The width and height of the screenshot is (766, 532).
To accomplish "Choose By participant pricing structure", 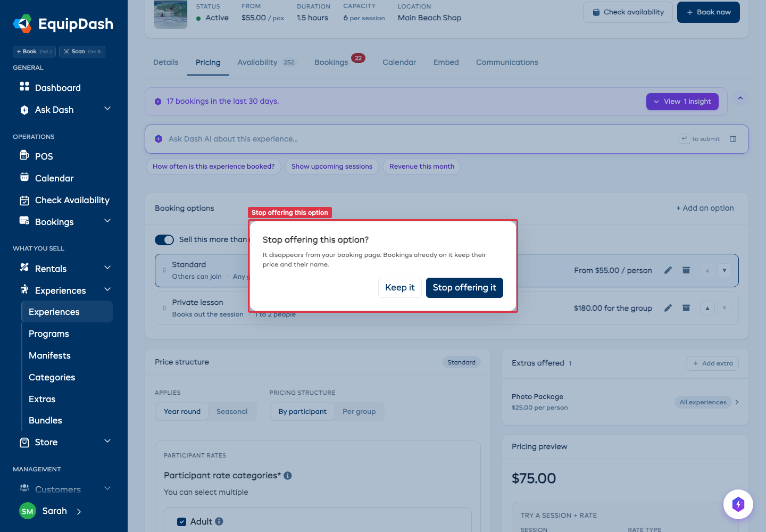I will click(303, 412).
